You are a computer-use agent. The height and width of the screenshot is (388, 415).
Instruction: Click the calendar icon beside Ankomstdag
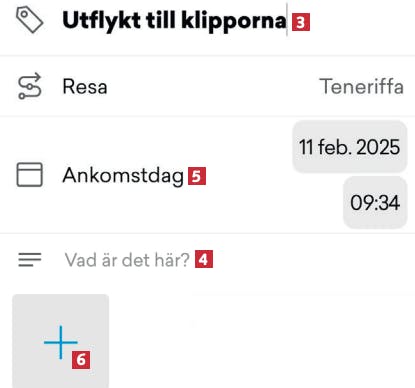(x=30, y=175)
